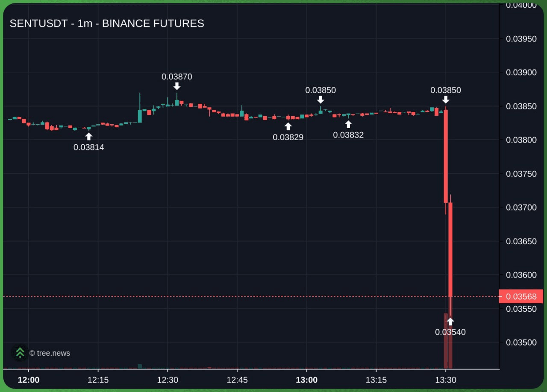This screenshot has height=392, width=547.
Task: Click the red 0.03568 current price tag
Action: coord(521,296)
